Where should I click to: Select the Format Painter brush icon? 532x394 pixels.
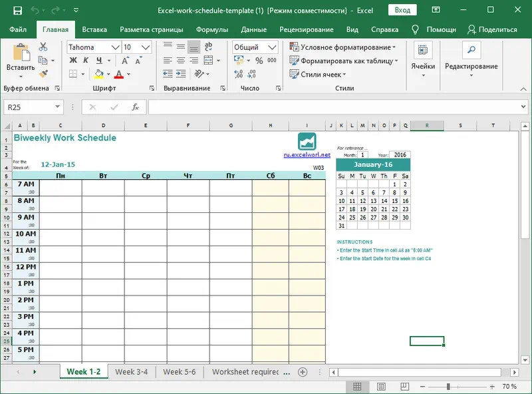point(43,74)
